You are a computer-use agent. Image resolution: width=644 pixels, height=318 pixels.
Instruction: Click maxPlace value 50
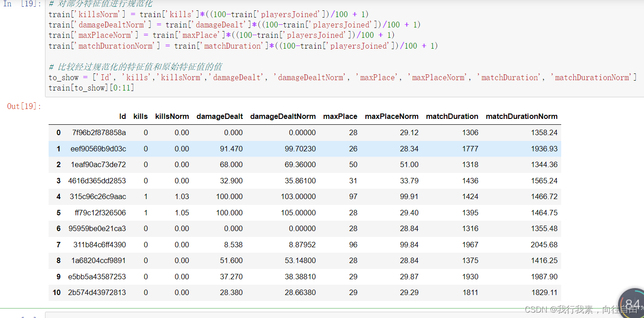353,164
